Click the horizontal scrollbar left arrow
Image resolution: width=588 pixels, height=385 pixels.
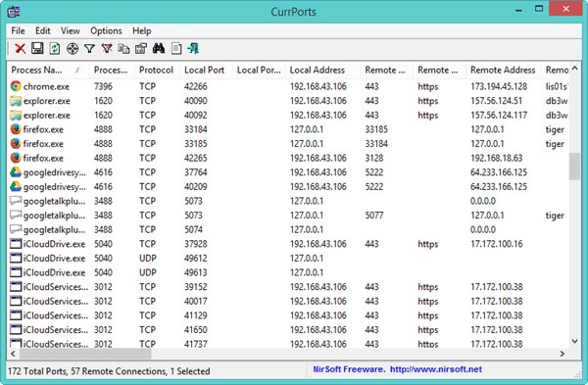(13, 354)
